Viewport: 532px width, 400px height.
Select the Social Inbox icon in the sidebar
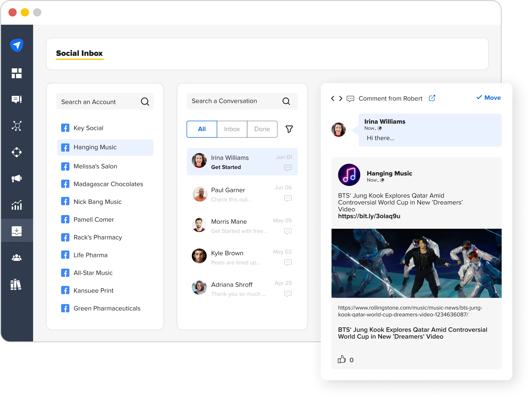coord(17,231)
